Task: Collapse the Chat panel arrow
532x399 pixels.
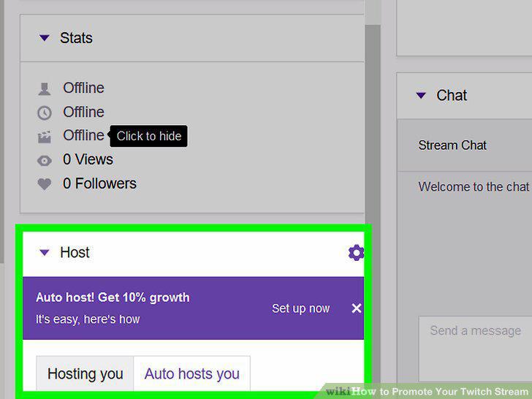Action: [x=421, y=95]
